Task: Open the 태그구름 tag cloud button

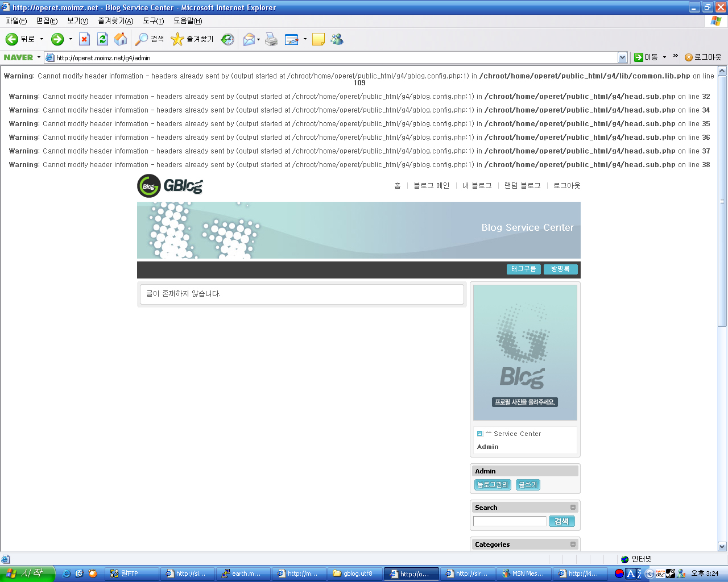Action: click(x=523, y=269)
